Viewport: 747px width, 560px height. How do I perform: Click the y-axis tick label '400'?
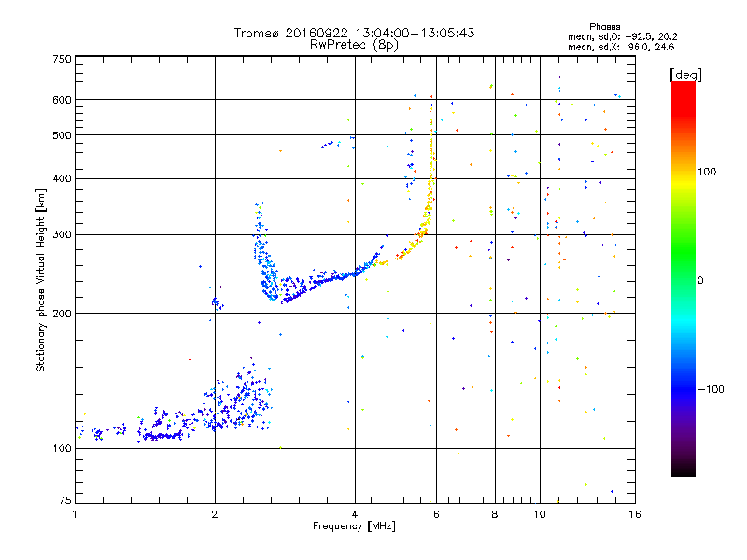coord(62,178)
